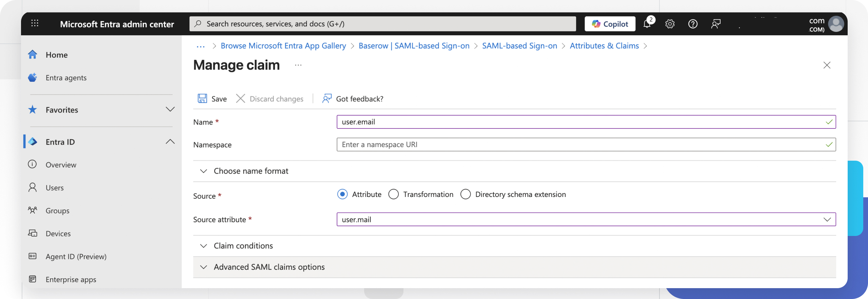Click the Home house icon in sidebar
The width and height of the screenshot is (868, 299).
coord(33,54)
